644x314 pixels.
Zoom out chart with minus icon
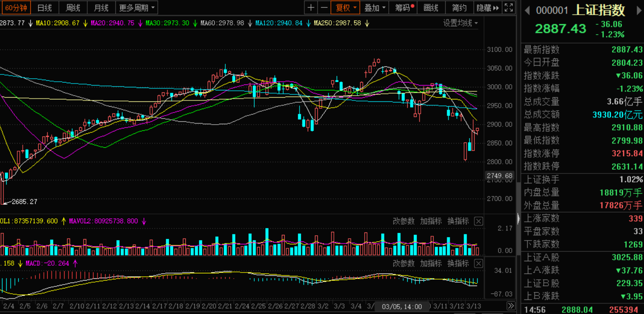tap(324, 8)
